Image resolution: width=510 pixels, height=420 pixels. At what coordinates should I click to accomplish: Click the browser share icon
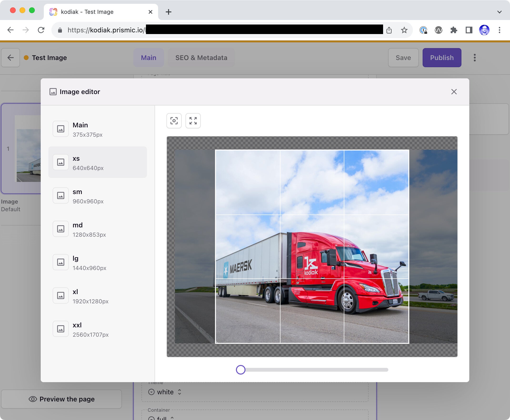pos(389,30)
